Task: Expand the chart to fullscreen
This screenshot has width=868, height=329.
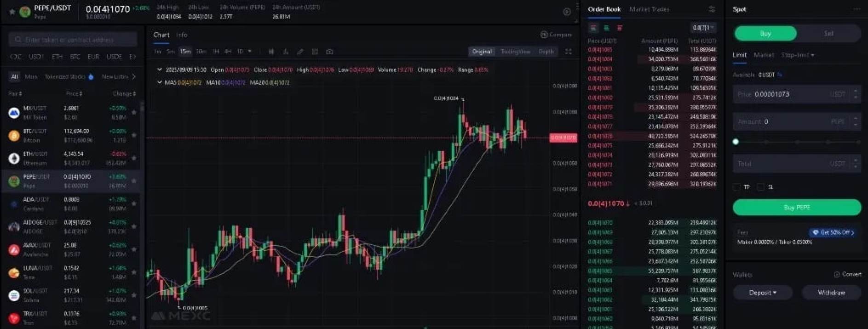Action: tap(568, 52)
